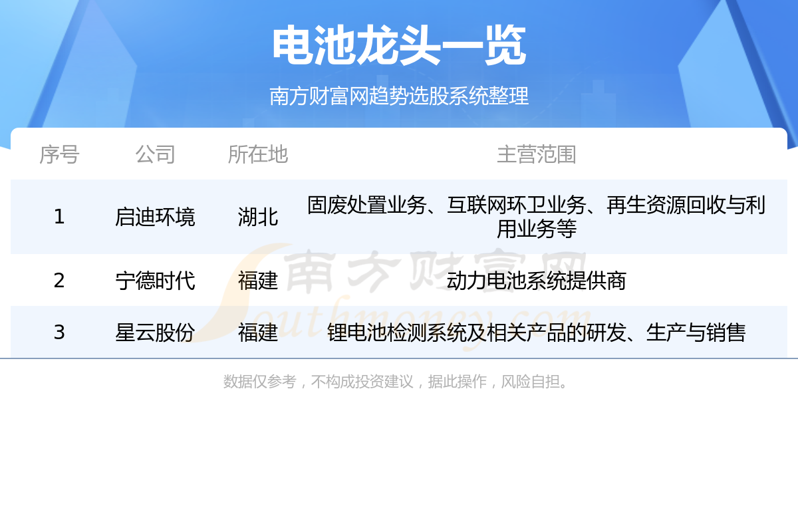Select the 锂电池检测系统 business description
The height and width of the screenshot is (532, 798).
click(x=537, y=332)
